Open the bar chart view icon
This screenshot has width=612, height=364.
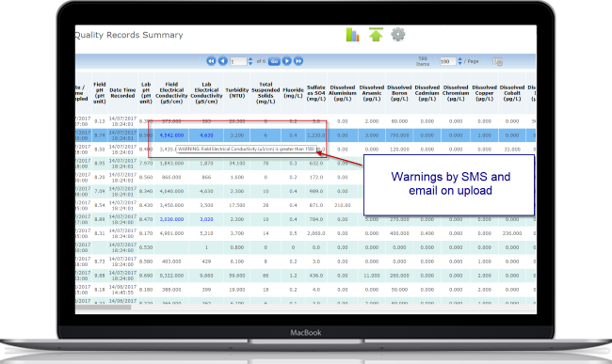point(352,35)
